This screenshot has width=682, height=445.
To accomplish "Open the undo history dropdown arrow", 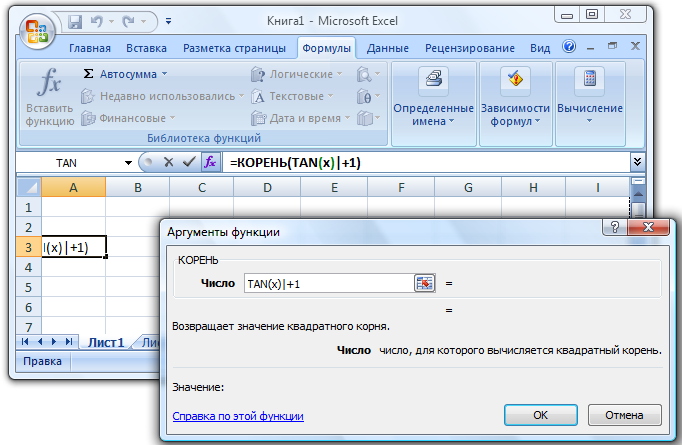I will click(111, 21).
